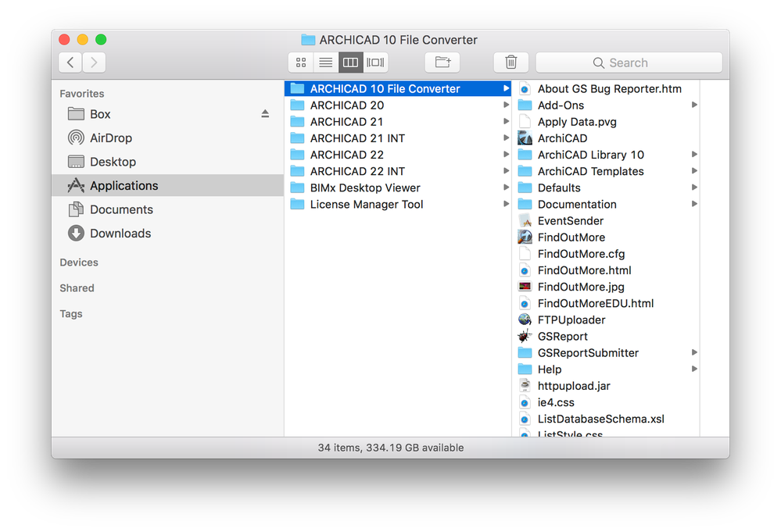Expand Documentation folder arrow

tap(694, 204)
